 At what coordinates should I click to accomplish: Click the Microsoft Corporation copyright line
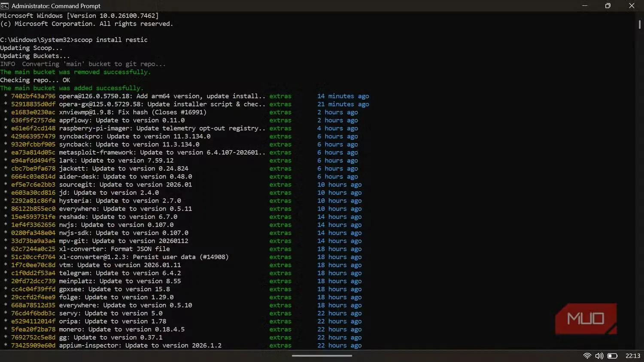pos(87,24)
